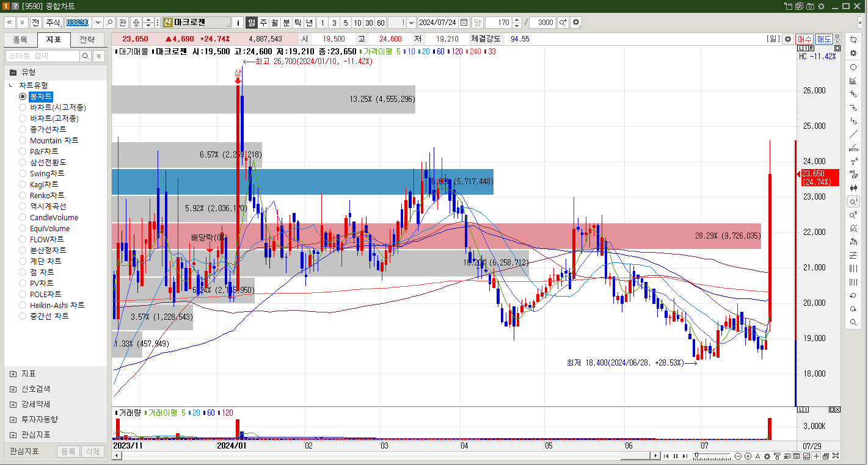The height and width of the screenshot is (465, 868).
Task: Select the 주 weekly period button
Action: (x=263, y=23)
